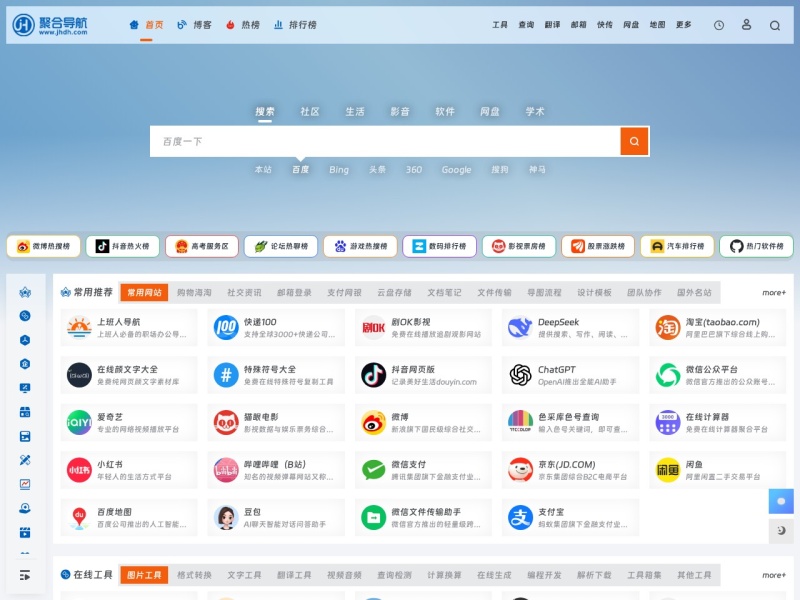
Task: Open the 闲鱼 site card
Action: point(717,470)
